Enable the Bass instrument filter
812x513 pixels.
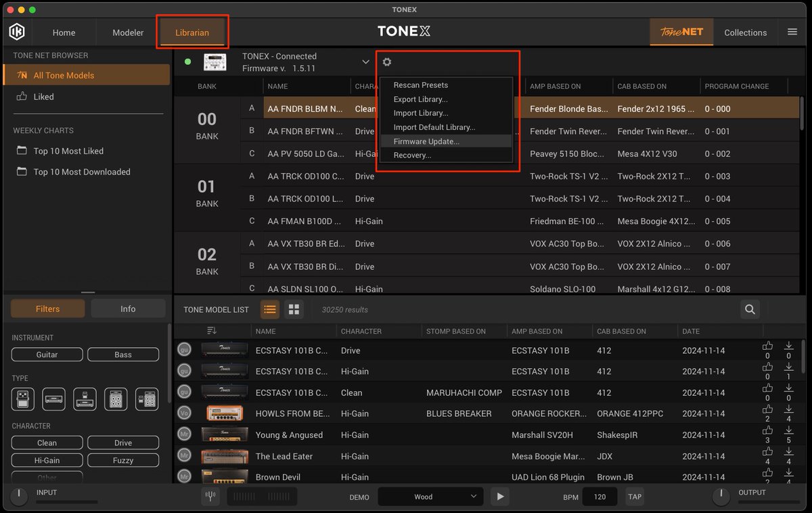(x=122, y=354)
